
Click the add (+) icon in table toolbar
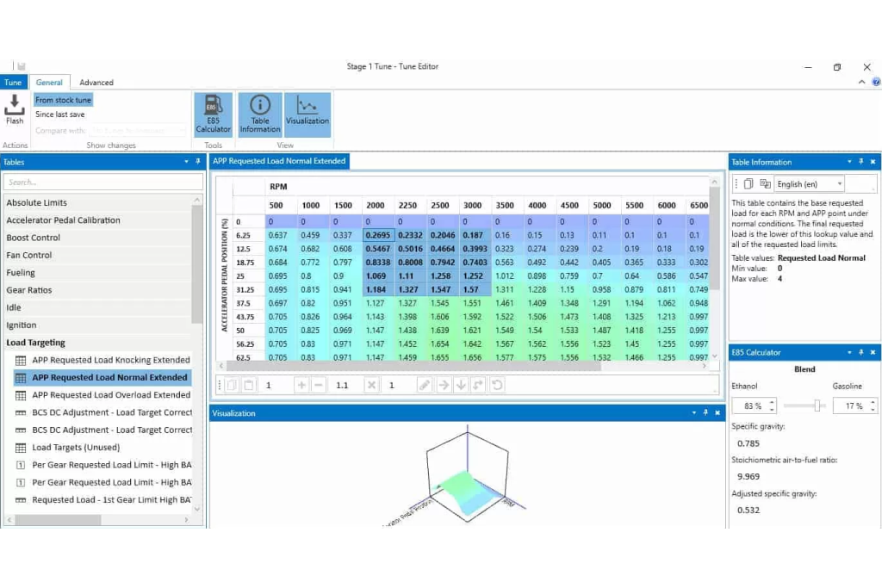click(x=301, y=385)
